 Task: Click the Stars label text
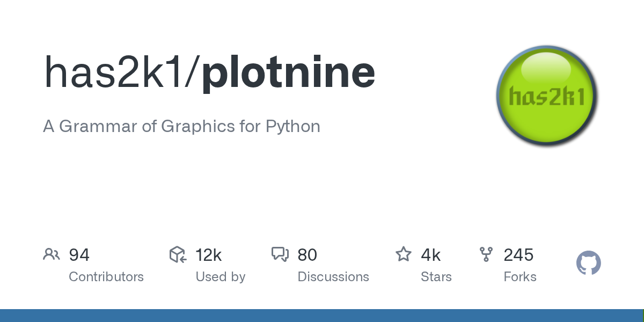click(436, 277)
